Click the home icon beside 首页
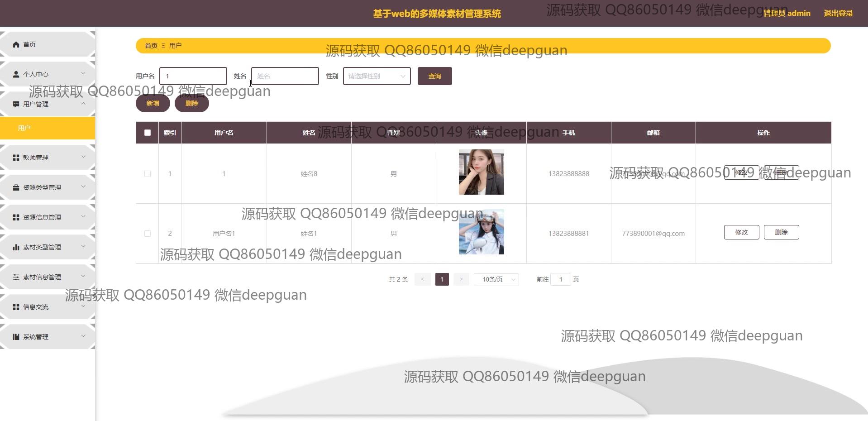Image resolution: width=868 pixels, height=421 pixels. point(16,44)
